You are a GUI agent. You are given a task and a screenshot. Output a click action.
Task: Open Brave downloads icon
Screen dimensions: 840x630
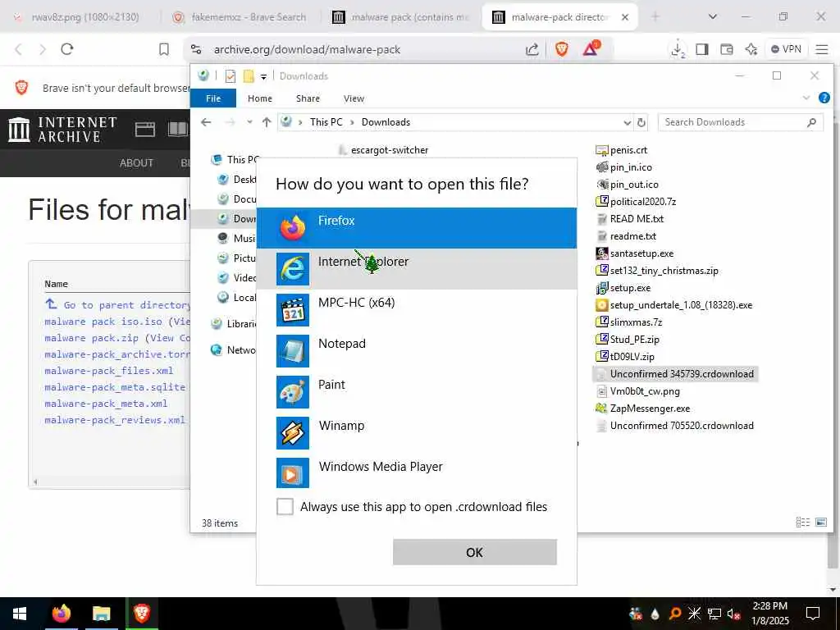tap(678, 49)
